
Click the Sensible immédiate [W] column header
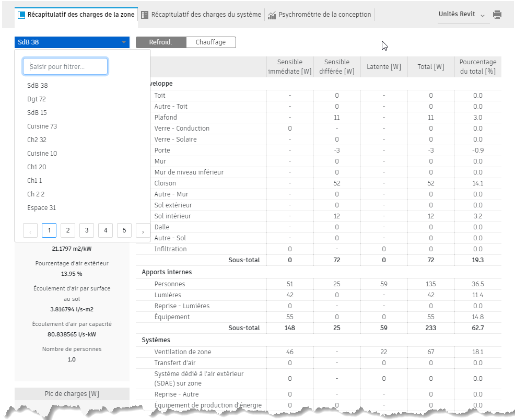pos(290,67)
